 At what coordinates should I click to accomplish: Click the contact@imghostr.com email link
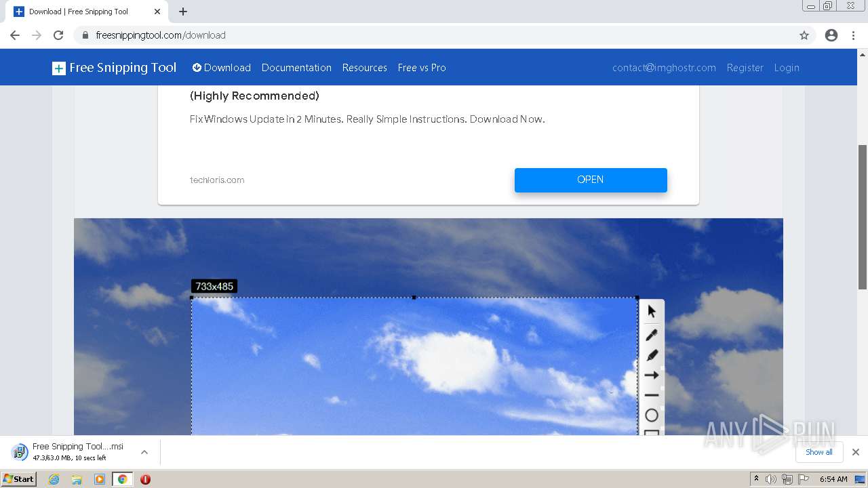click(664, 68)
